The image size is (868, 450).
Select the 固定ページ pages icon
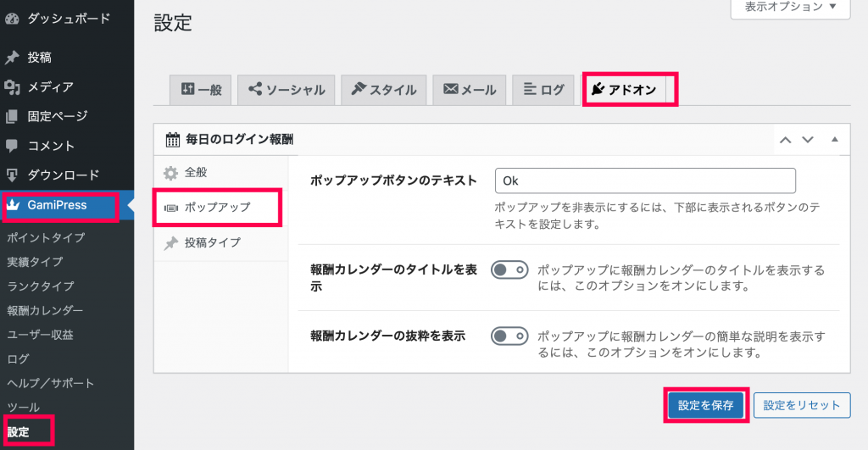tap(12, 116)
